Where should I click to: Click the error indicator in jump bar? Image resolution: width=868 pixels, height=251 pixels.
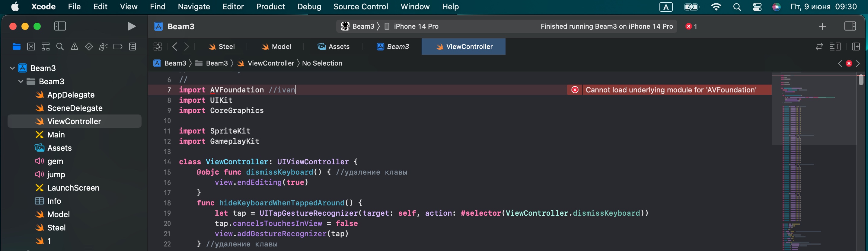click(849, 63)
